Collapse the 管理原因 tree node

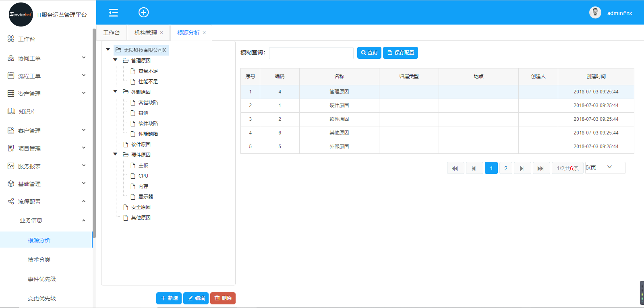pyautogui.click(x=115, y=60)
